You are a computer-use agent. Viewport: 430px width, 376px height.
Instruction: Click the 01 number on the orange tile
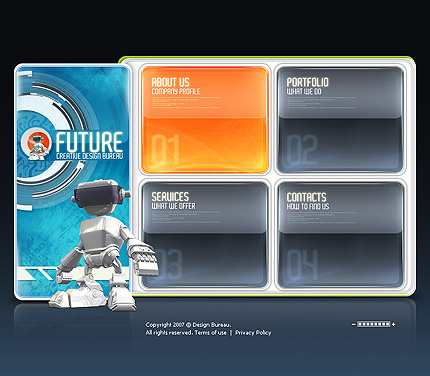pos(165,149)
